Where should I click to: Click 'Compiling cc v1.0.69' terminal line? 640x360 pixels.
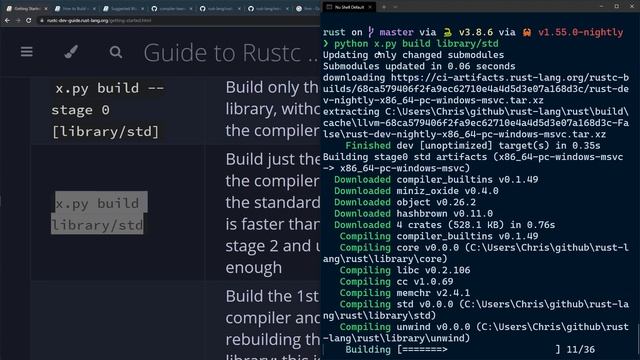click(x=396, y=282)
